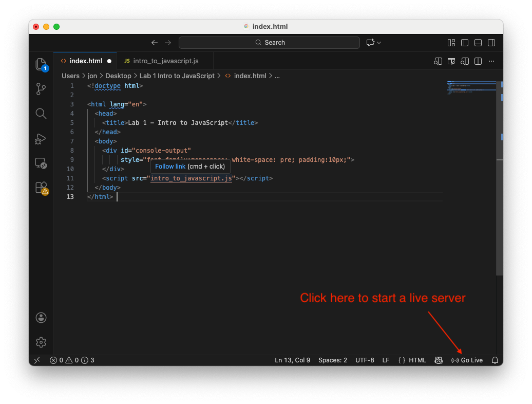Open the Manage settings gear
This screenshot has width=532, height=404.
41,342
